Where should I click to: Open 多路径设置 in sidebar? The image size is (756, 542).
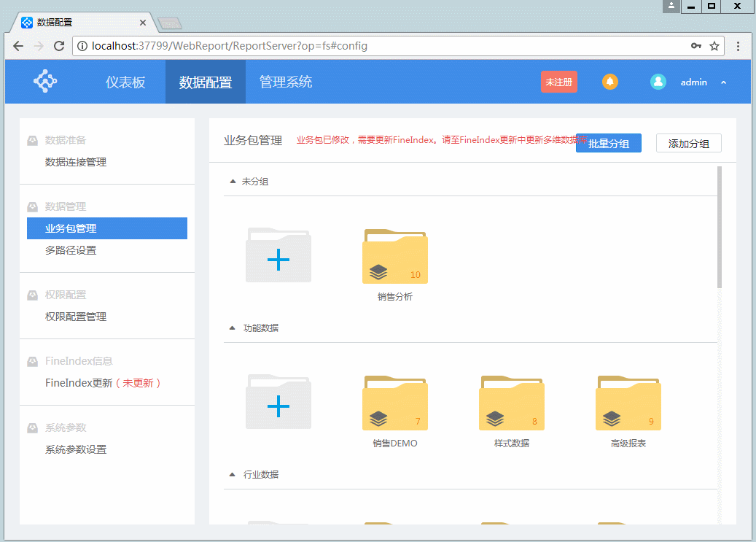(71, 250)
